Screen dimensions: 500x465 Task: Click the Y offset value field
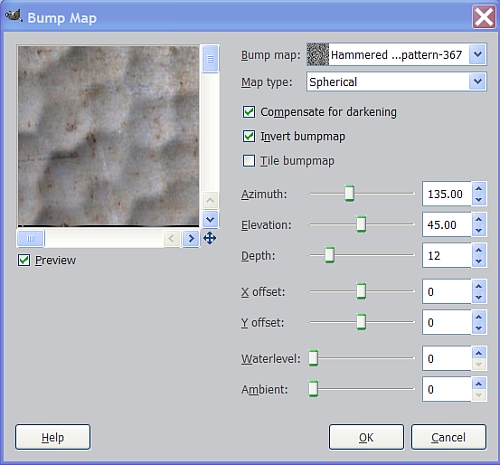[447, 322]
